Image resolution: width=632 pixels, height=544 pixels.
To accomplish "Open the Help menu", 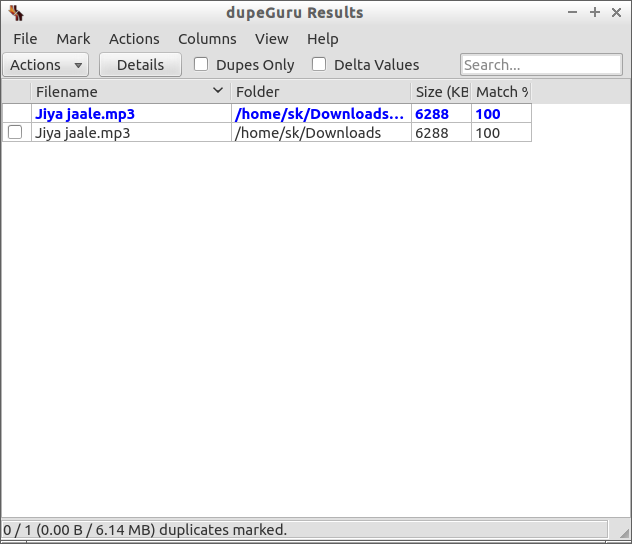I will coord(322,39).
